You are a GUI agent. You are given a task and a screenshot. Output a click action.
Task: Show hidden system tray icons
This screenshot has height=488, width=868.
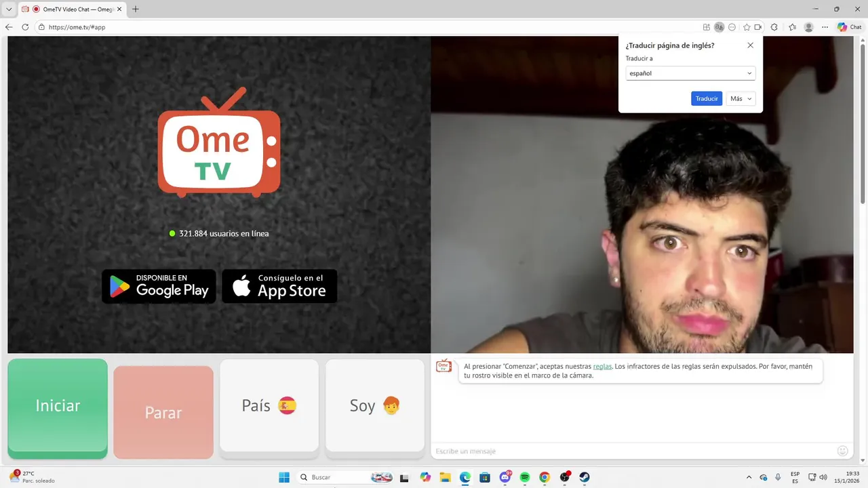(x=749, y=477)
